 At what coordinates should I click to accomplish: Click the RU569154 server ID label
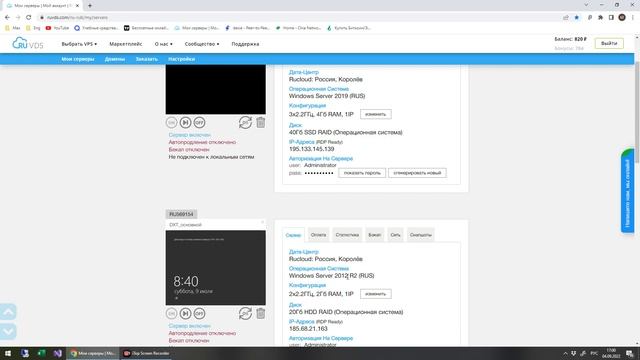point(181,214)
